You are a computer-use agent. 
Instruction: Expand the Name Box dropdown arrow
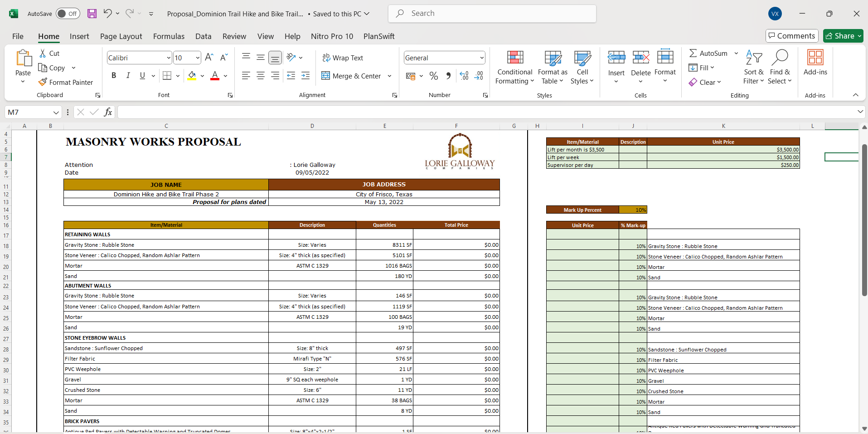click(x=56, y=112)
